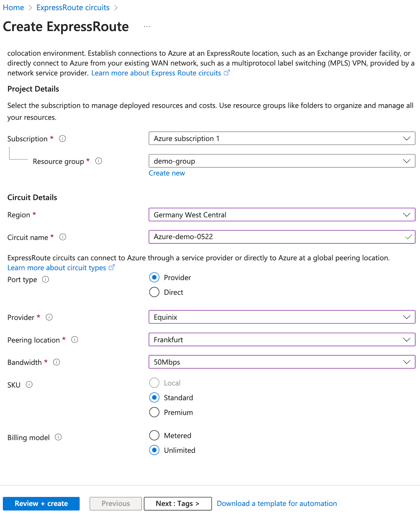Choose the Metered billing model

154,435
